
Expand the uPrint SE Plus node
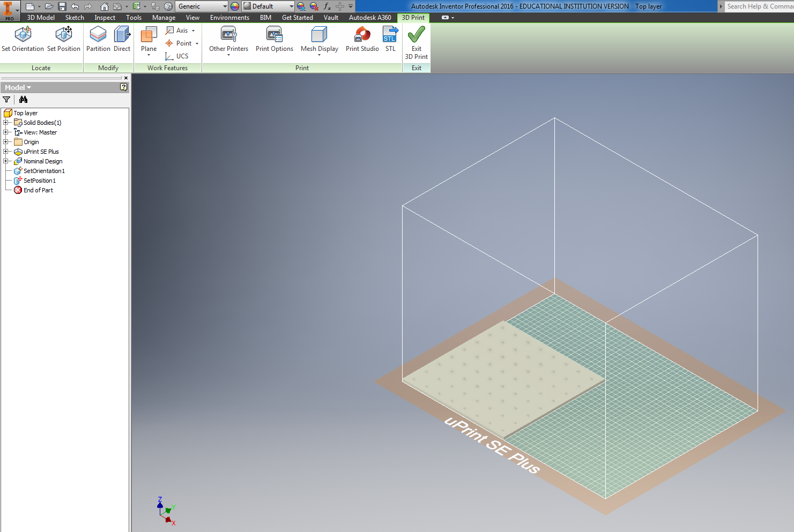point(6,152)
